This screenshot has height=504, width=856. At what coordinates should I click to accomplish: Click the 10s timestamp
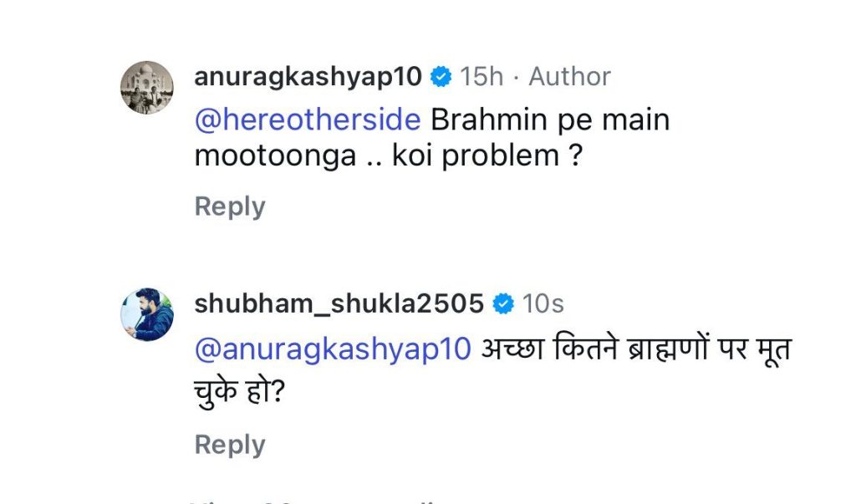coord(543,304)
